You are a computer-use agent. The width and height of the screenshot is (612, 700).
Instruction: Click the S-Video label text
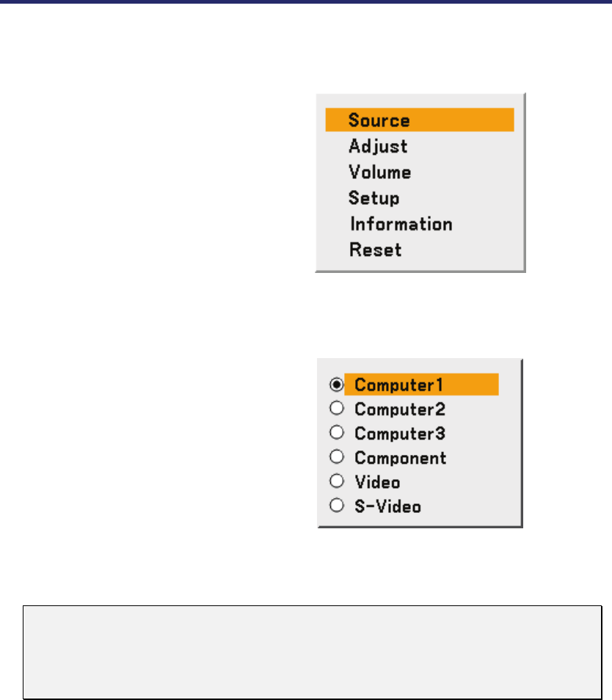click(x=387, y=506)
